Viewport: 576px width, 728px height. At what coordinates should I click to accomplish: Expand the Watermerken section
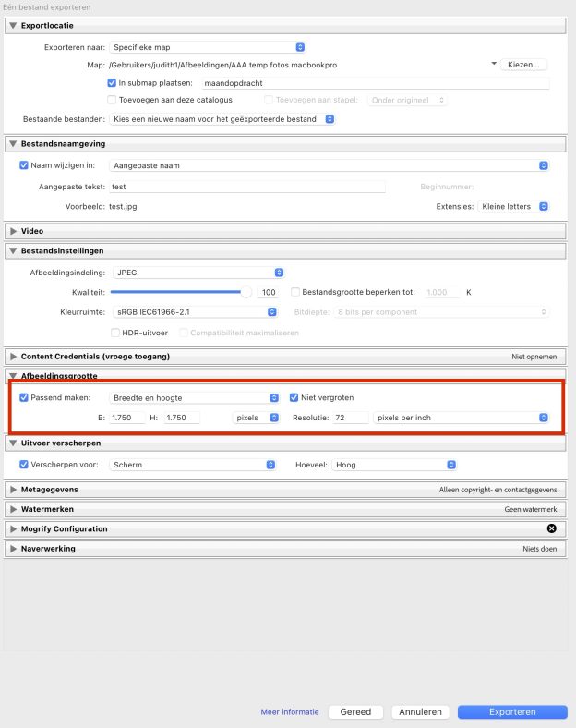[x=13, y=509]
